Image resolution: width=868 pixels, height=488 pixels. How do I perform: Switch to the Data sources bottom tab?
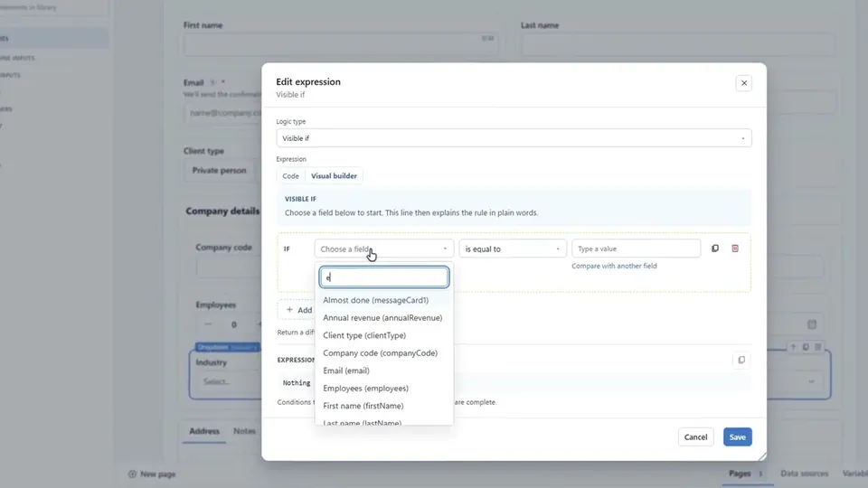point(805,474)
